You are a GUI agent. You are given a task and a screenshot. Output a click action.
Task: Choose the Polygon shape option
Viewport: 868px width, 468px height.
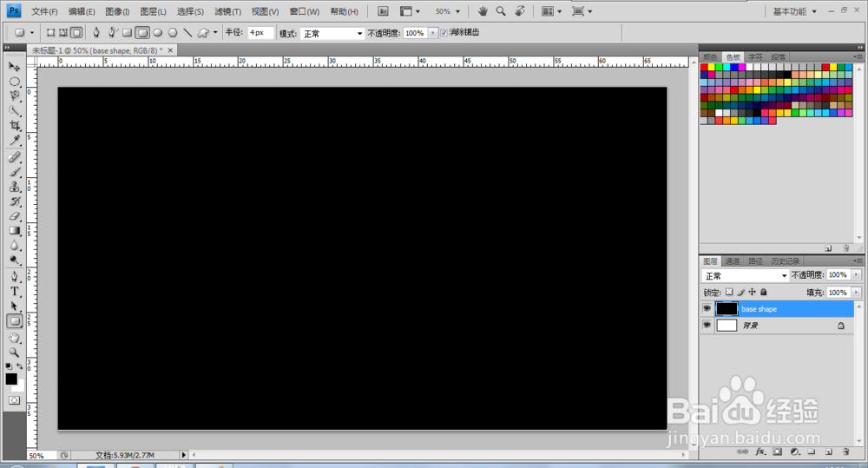[173, 33]
